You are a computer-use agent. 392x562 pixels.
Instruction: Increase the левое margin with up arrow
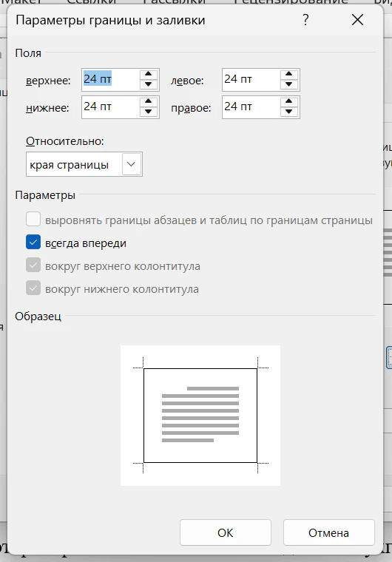point(289,75)
